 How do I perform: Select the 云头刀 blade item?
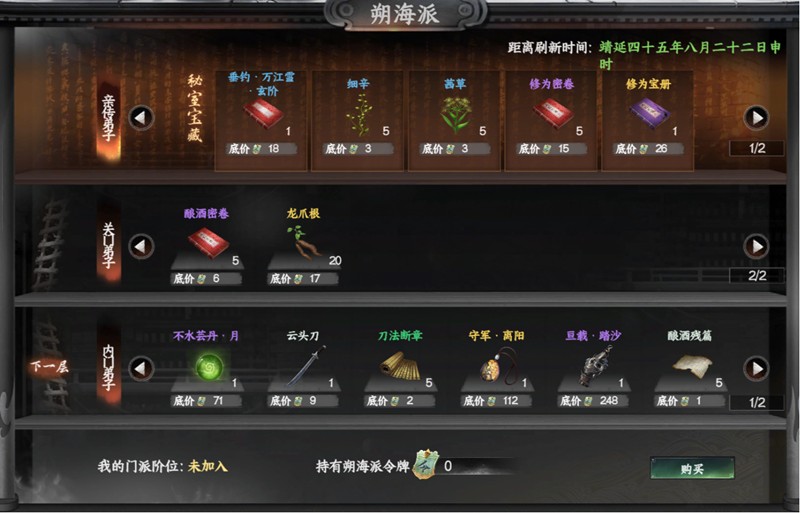pyautogui.click(x=306, y=365)
